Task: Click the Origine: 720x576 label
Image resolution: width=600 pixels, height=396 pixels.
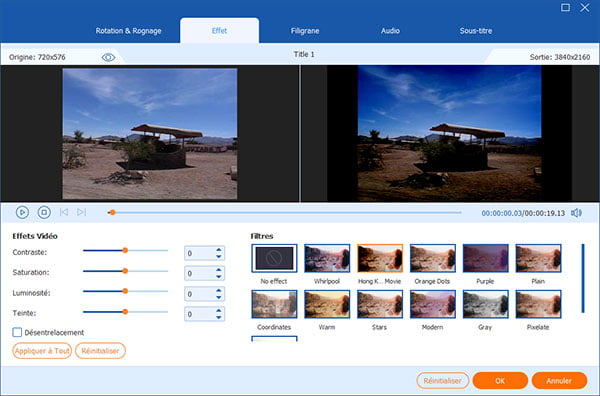Action: pyautogui.click(x=37, y=57)
